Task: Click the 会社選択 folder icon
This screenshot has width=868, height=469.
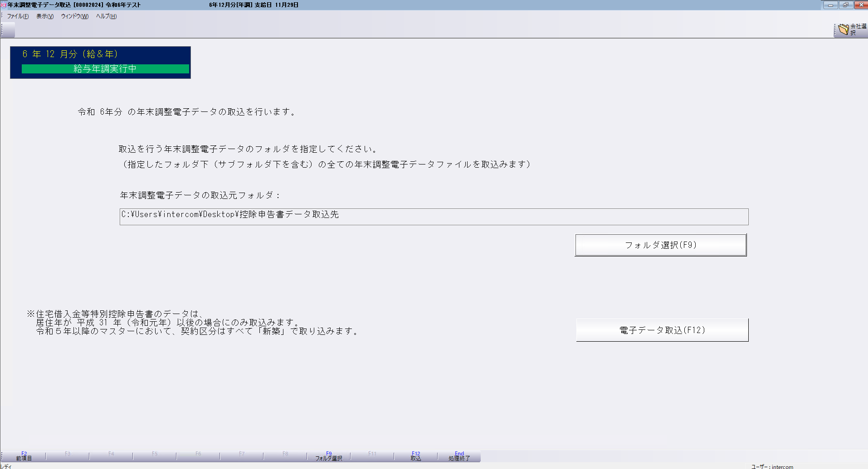Action: [x=843, y=29]
